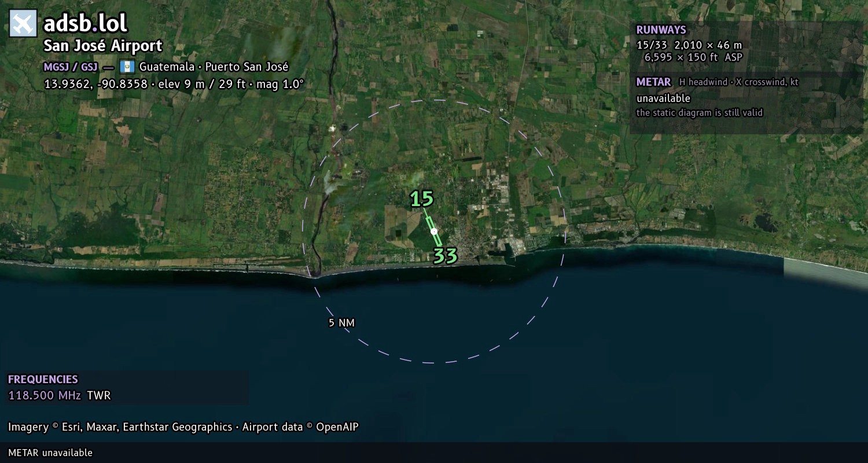Image resolution: width=868 pixels, height=463 pixels.
Task: Select the runway 33 end label
Action: [x=446, y=256]
